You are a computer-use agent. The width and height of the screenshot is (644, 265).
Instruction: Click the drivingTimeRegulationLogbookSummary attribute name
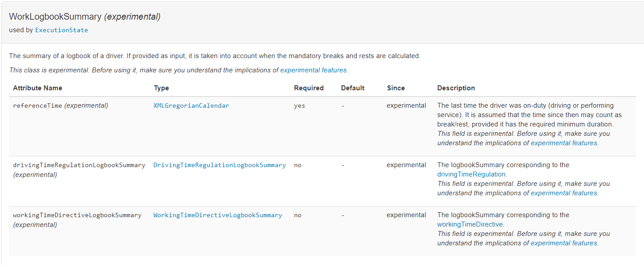79,165
